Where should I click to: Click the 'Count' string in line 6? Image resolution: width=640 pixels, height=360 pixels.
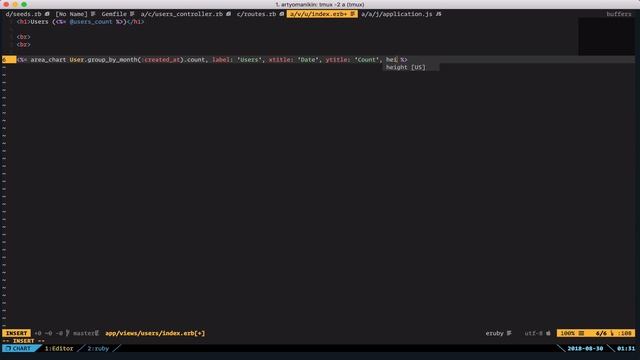point(366,60)
